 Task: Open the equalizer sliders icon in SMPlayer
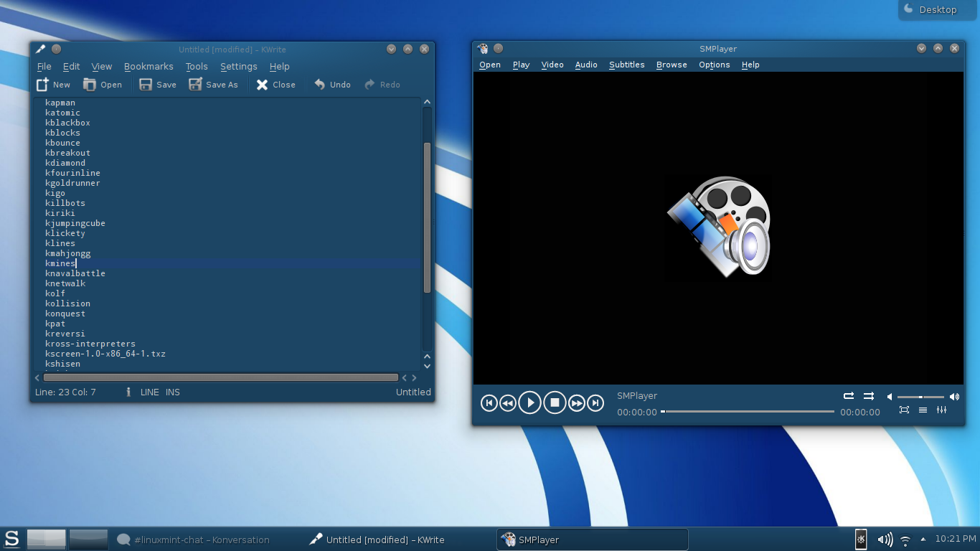941,410
